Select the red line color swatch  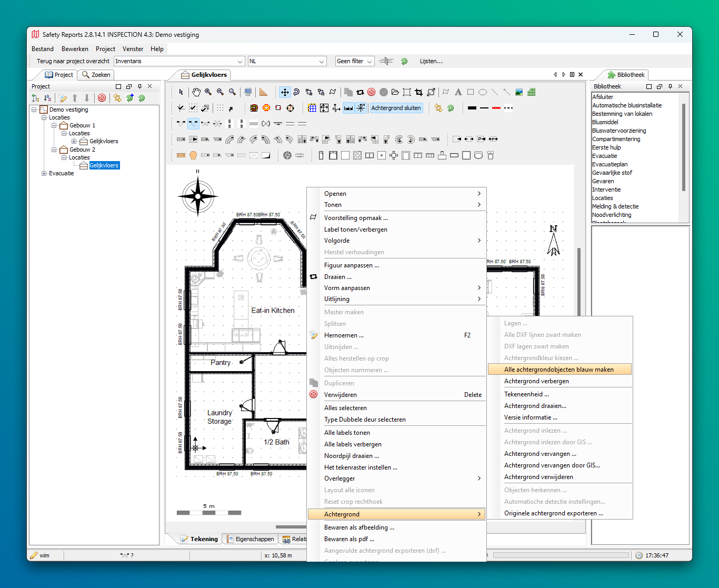(496, 108)
